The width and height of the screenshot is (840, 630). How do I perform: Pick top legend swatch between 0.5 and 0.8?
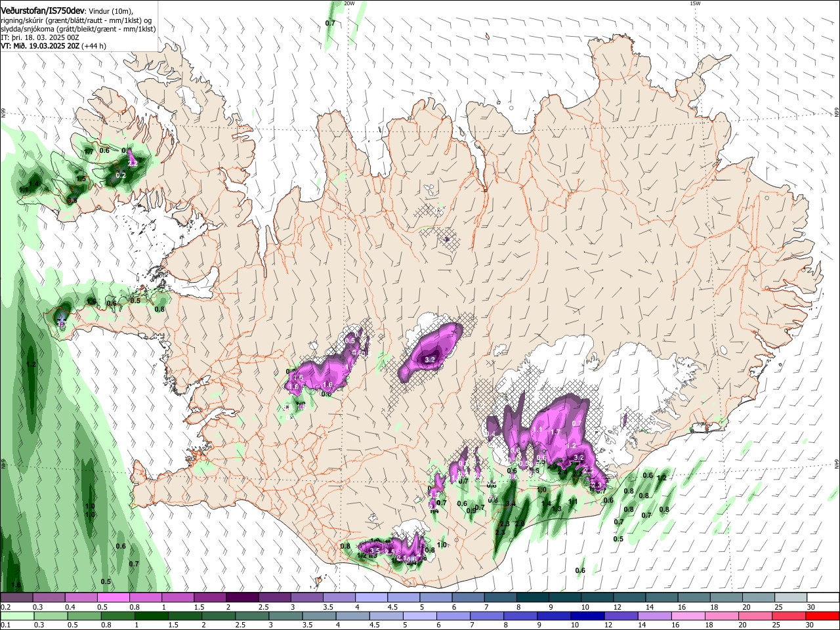[x=113, y=598]
